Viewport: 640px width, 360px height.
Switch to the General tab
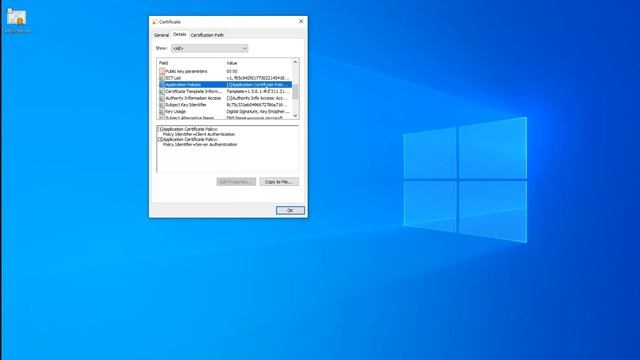[161, 35]
